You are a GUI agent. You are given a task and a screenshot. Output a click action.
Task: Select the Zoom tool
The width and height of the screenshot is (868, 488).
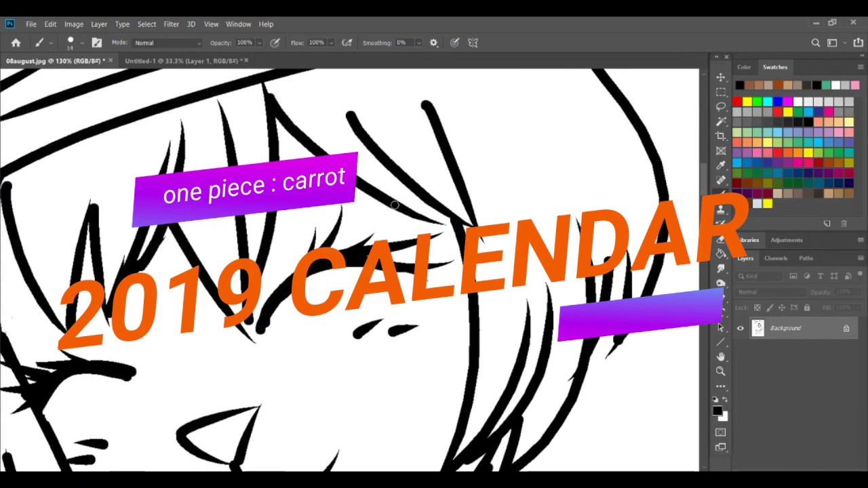pos(720,371)
